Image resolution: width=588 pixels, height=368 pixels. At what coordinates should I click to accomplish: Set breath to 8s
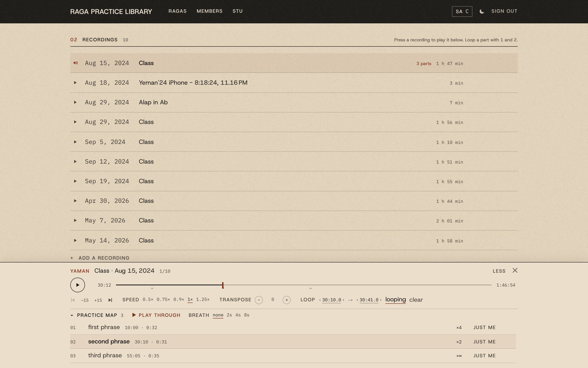[247, 315]
